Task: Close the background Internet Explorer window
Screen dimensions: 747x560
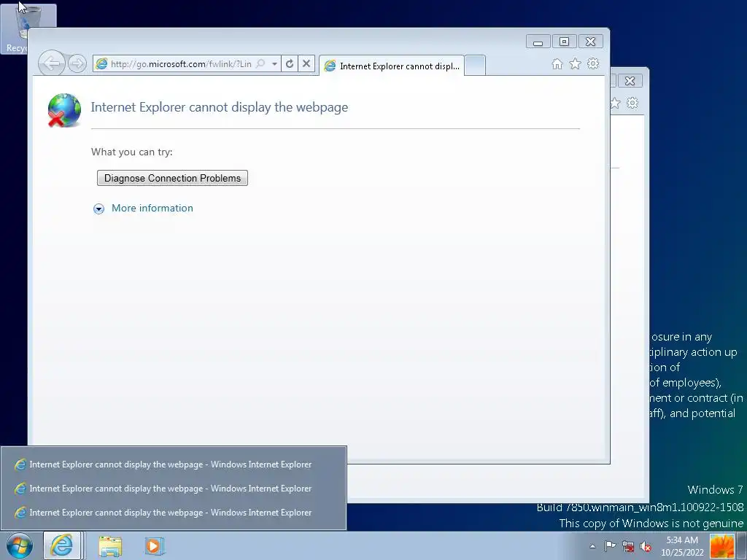Action: pos(630,81)
